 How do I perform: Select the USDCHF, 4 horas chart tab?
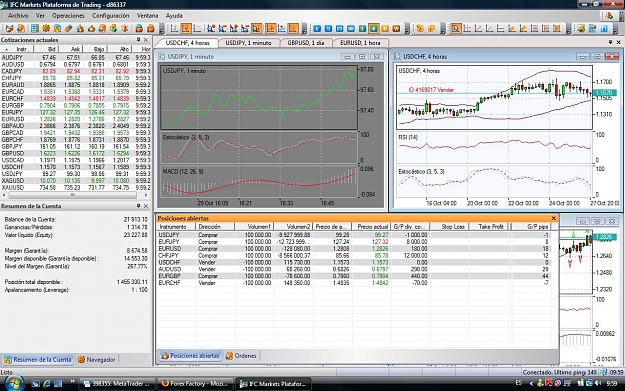[x=187, y=43]
